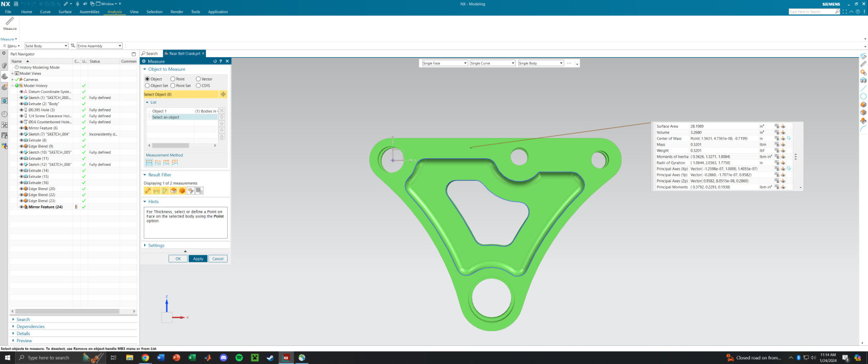Open the Single Body selection dropdown
Image resolution: width=868 pixels, height=364 pixels.
[541, 63]
